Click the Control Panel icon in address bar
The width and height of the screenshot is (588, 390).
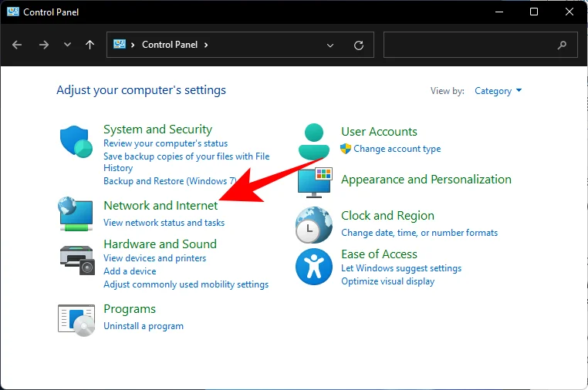point(120,44)
